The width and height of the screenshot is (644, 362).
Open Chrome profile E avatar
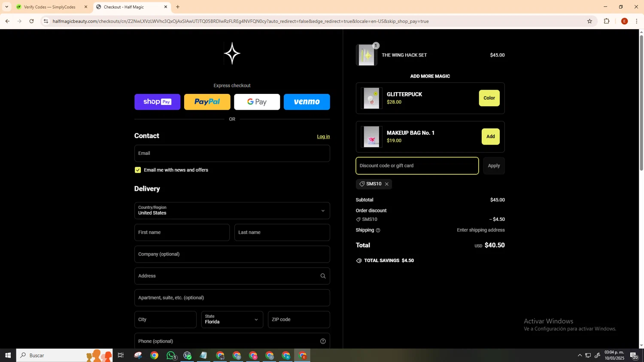(x=624, y=21)
